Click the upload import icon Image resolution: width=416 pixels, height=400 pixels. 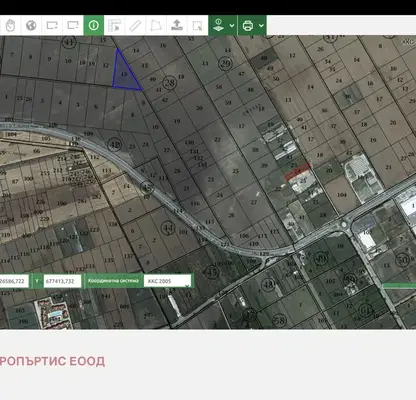click(x=177, y=25)
